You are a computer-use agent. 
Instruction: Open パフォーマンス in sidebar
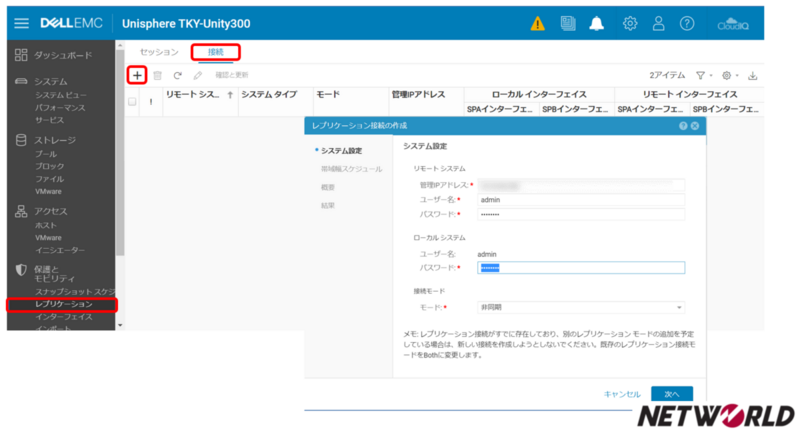[x=60, y=108]
